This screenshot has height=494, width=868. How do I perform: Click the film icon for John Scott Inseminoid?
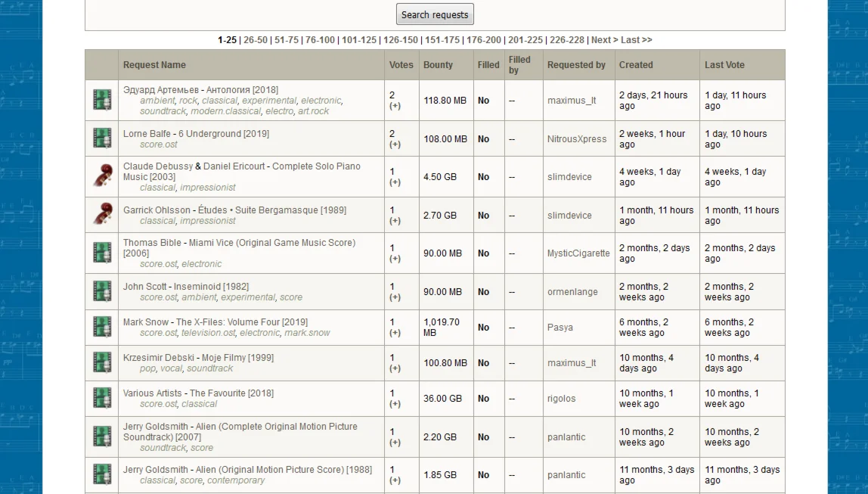pyautogui.click(x=102, y=291)
